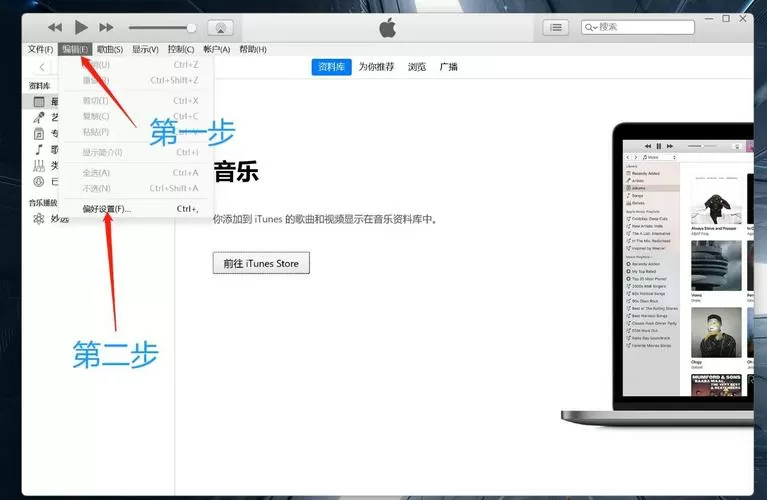Open the 控制(C) menu
Screen dimensions: 767x500
pyautogui.click(x=180, y=49)
